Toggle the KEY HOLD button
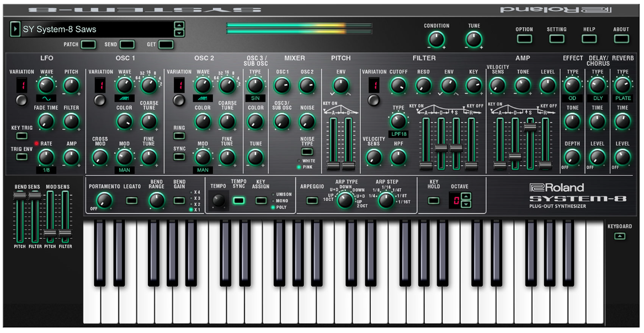Image resolution: width=644 pixels, height=333 pixels. pyautogui.click(x=433, y=200)
